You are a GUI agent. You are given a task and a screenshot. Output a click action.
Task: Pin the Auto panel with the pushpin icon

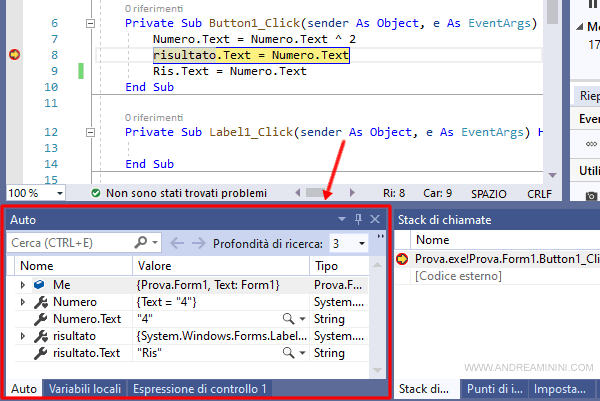(358, 219)
